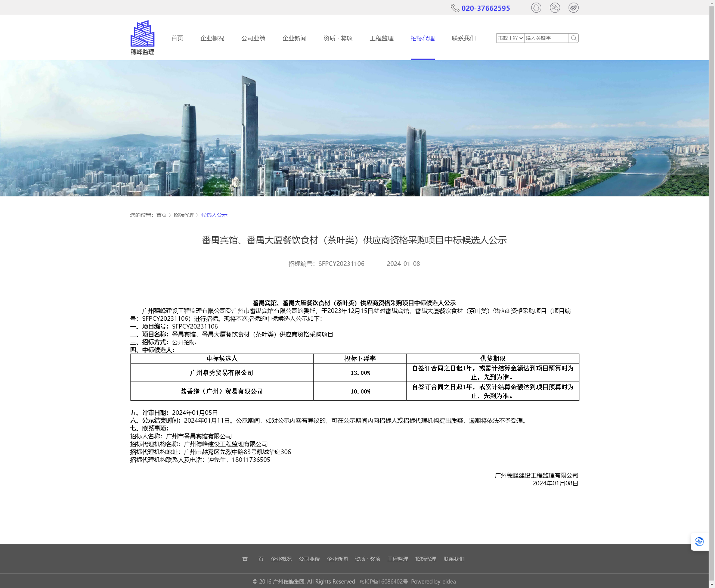Click the 评审日期 2024年01月05日 line
The image size is (715, 588).
[x=174, y=413]
